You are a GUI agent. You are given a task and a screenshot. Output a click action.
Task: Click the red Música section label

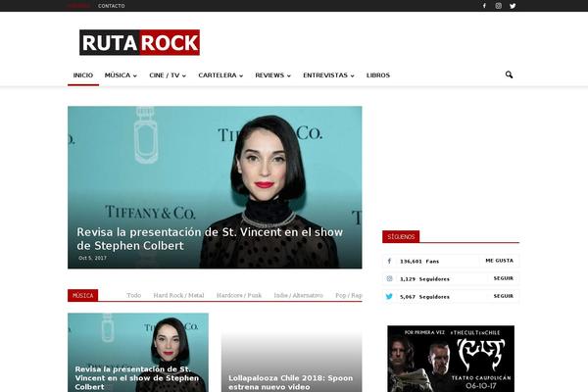click(x=83, y=296)
